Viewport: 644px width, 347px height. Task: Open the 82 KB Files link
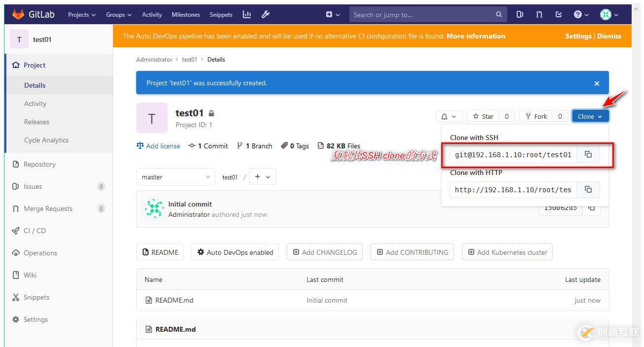(339, 146)
